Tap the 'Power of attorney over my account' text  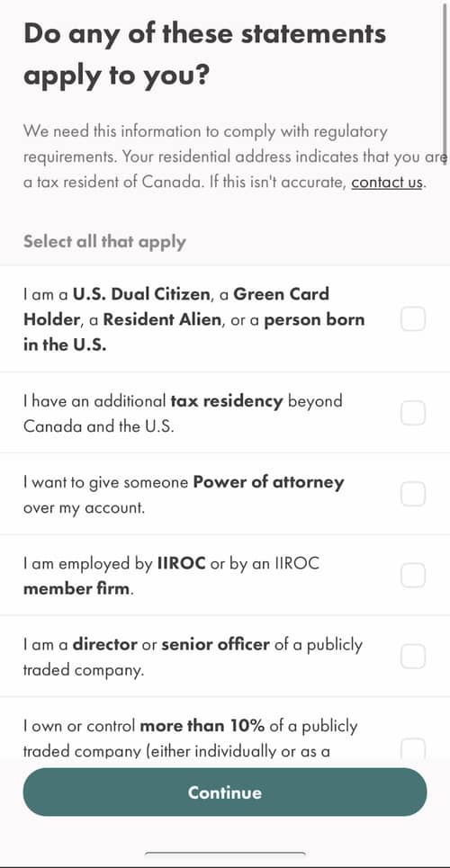[184, 495]
